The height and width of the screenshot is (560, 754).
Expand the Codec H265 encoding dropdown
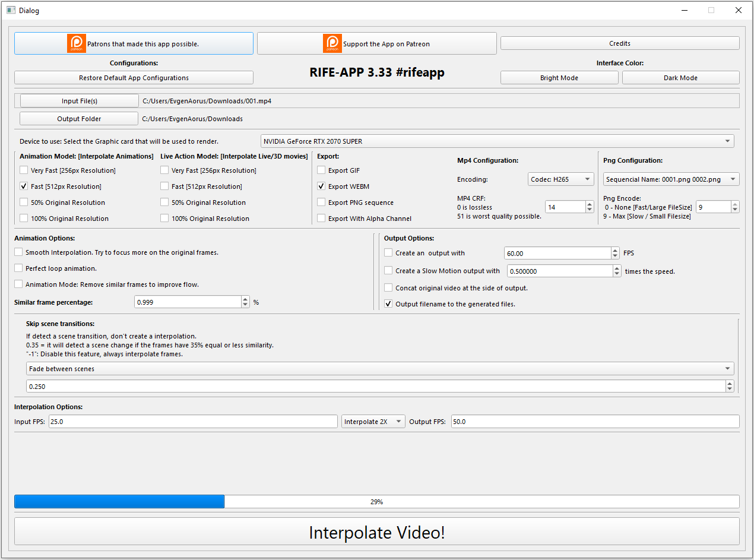pyautogui.click(x=560, y=179)
